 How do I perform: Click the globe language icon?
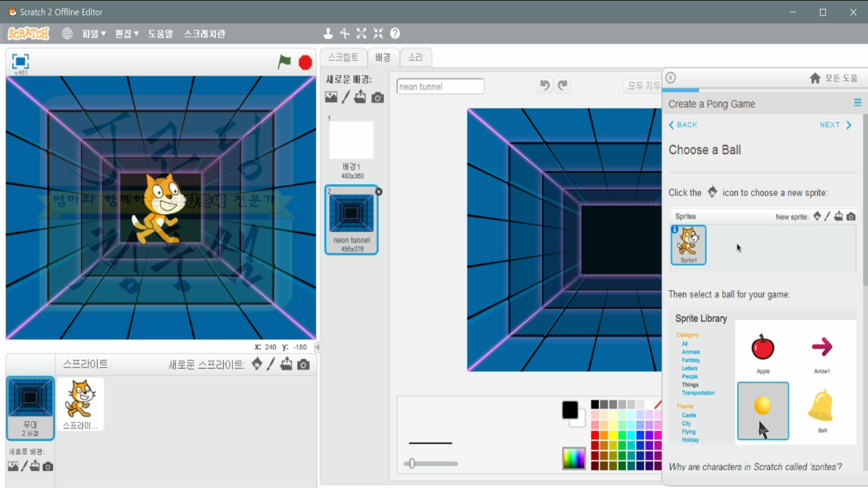(x=67, y=33)
